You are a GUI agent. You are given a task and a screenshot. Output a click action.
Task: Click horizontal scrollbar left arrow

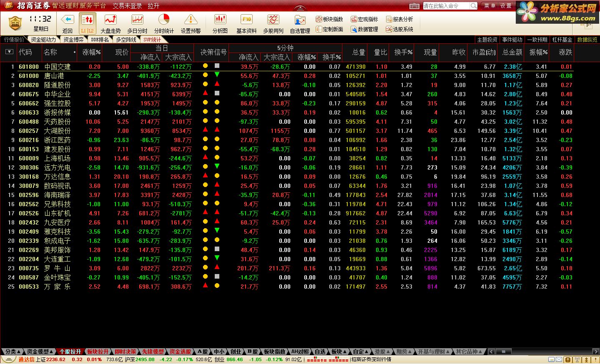(492, 352)
